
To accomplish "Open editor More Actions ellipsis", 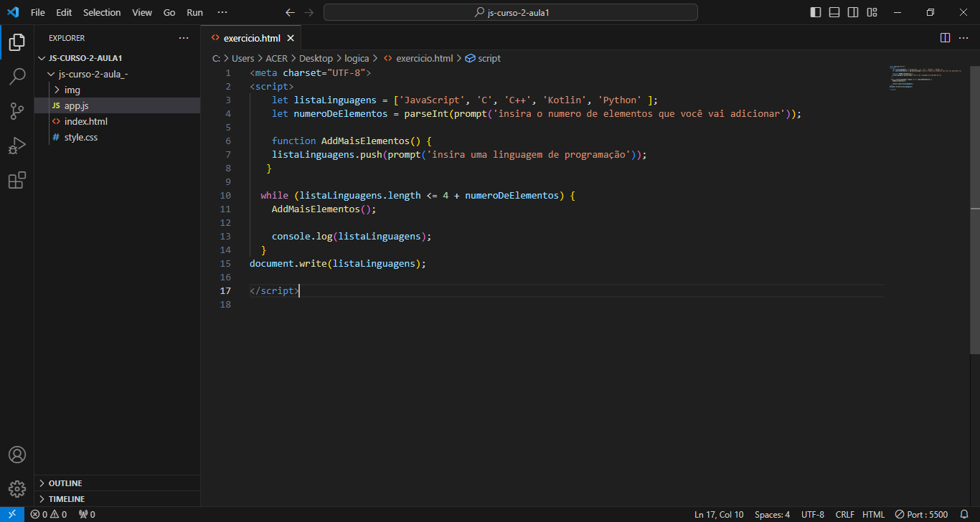I will coord(963,38).
